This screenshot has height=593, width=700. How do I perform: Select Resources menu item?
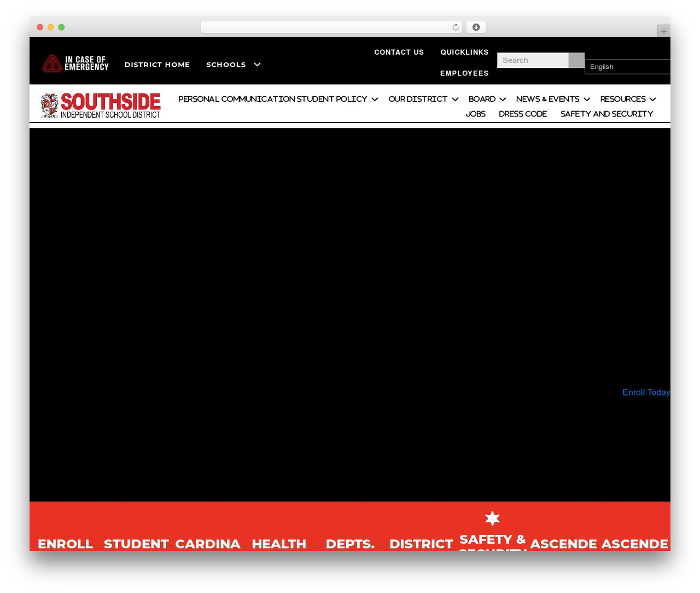pos(623,99)
